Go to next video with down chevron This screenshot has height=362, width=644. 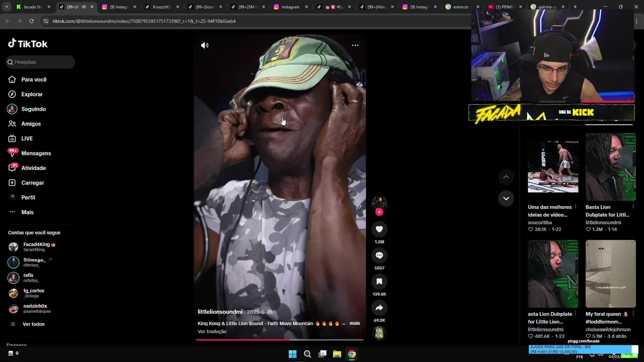(x=506, y=198)
